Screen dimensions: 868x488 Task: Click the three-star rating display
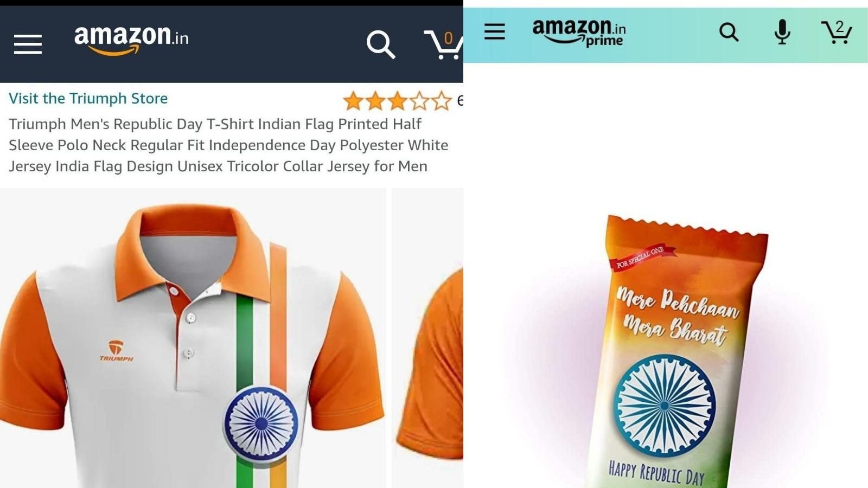click(397, 101)
